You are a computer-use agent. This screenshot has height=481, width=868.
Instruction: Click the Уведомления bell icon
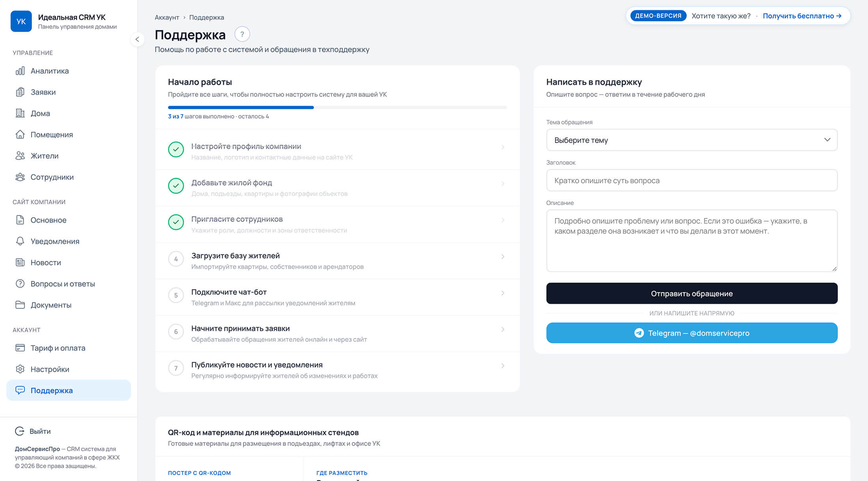[x=20, y=241]
